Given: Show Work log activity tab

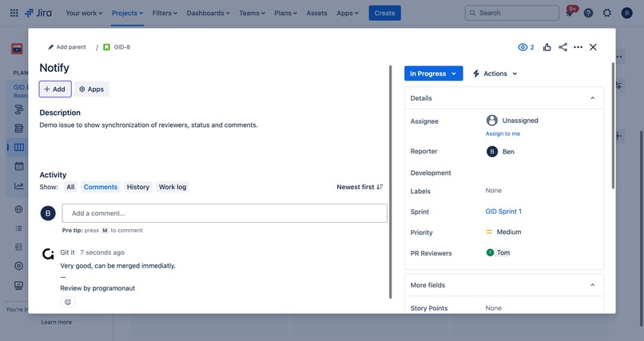Looking at the screenshot, I should pyautogui.click(x=173, y=187).
